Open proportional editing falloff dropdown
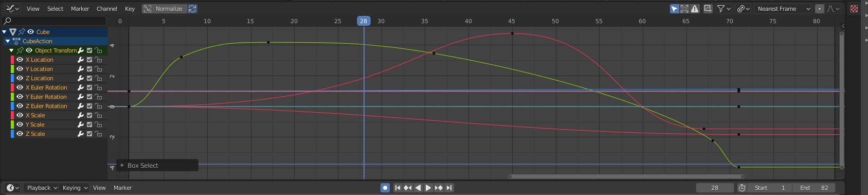868x195 pixels. tap(834, 9)
